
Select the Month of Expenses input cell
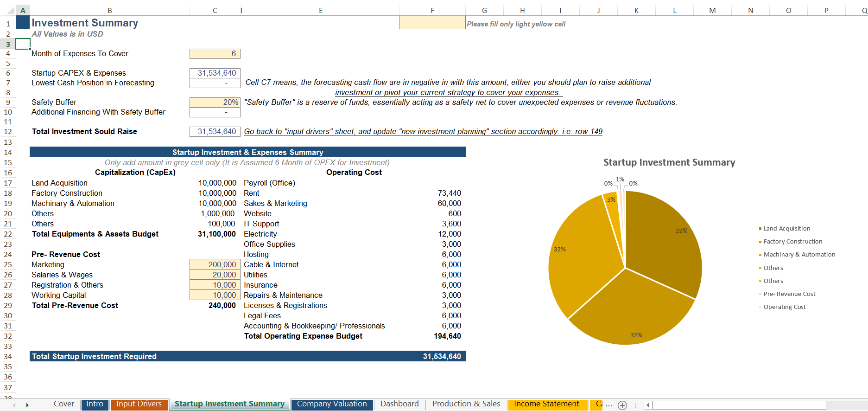click(215, 54)
